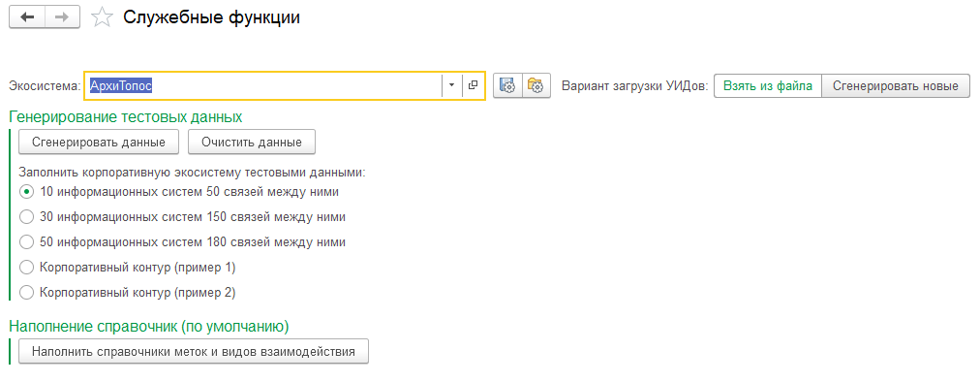Choose Корпоративный контур (пример 1)
Image resolution: width=980 pixels, height=382 pixels.
pyautogui.click(x=26, y=268)
